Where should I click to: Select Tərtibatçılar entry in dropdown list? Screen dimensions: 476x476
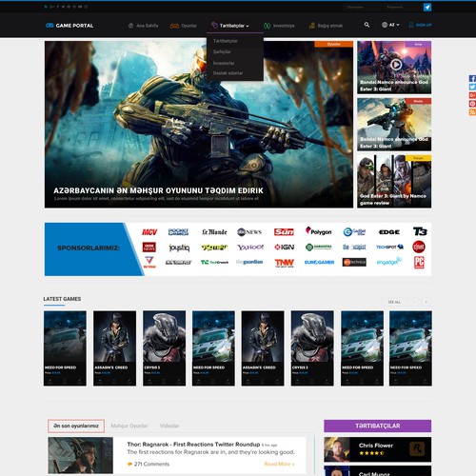point(226,41)
